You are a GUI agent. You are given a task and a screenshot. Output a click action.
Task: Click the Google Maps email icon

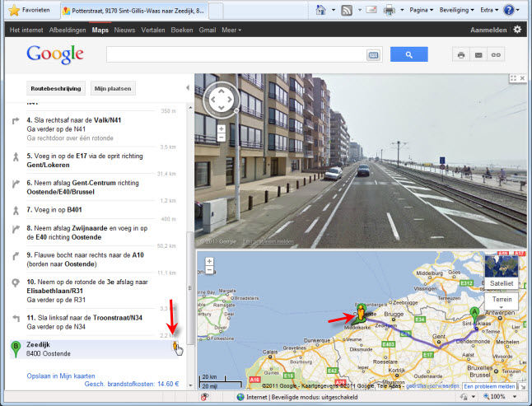point(478,55)
